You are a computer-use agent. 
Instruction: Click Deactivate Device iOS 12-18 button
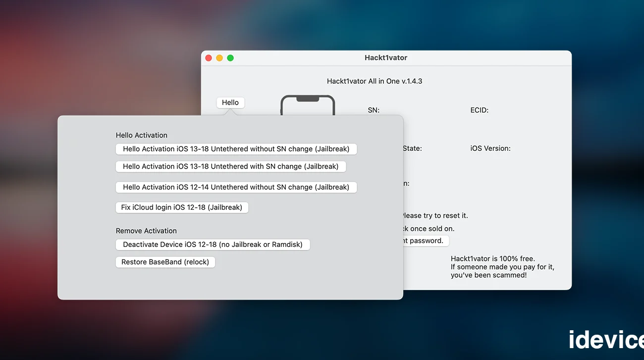click(x=213, y=244)
